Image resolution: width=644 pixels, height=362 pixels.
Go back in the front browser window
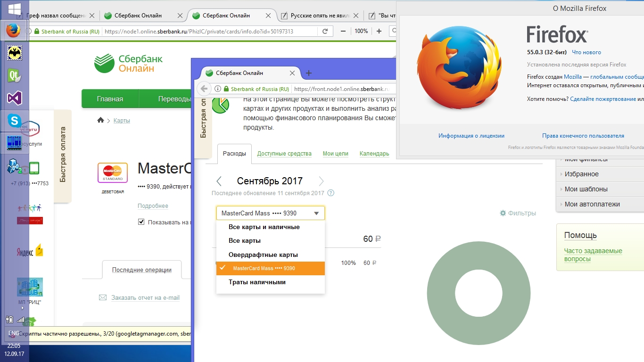click(204, 89)
